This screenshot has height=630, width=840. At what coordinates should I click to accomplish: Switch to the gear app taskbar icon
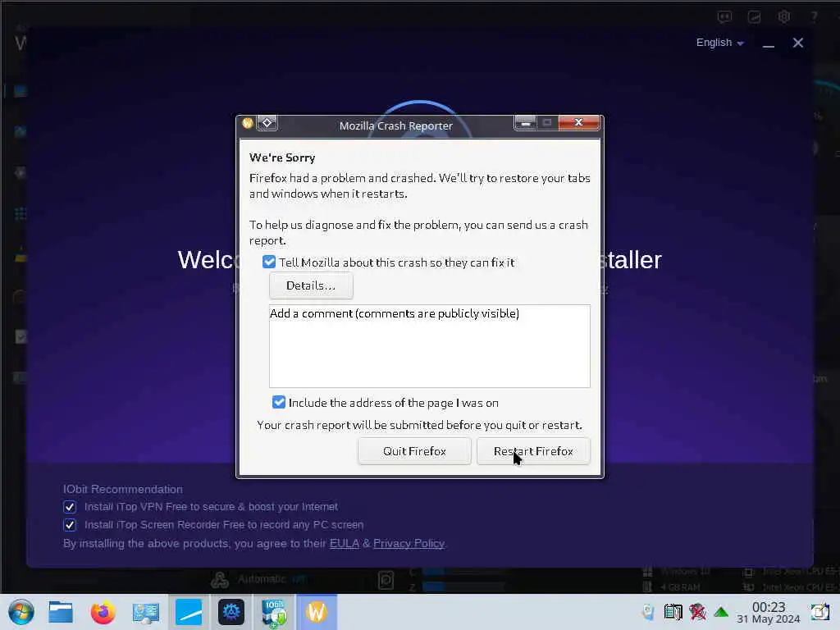pos(231,612)
